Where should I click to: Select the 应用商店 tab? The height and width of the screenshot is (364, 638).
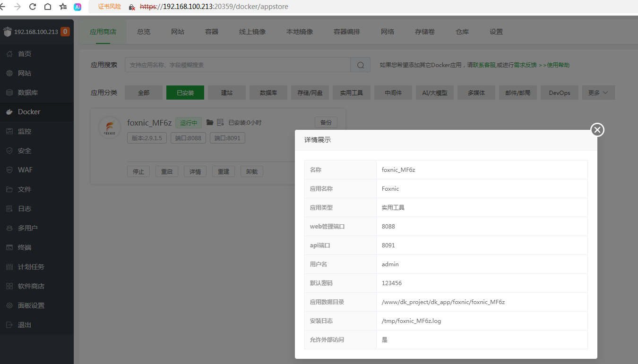(x=103, y=32)
